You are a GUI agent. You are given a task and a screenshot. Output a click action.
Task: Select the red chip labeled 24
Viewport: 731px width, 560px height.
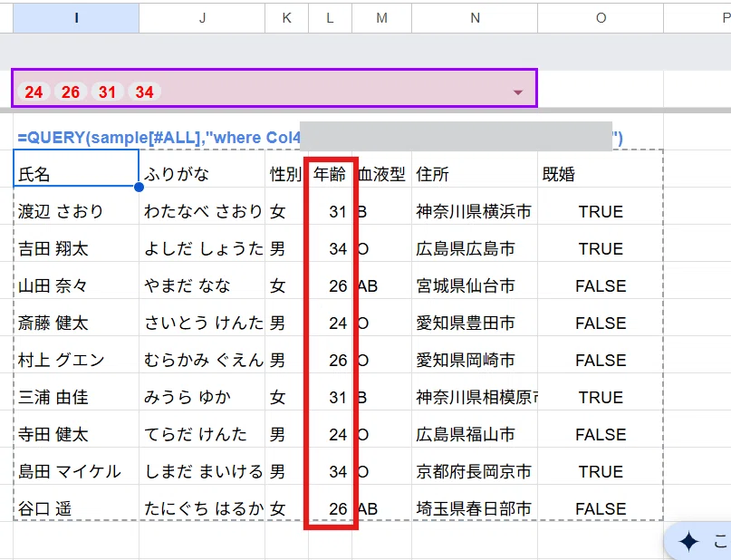(34, 92)
